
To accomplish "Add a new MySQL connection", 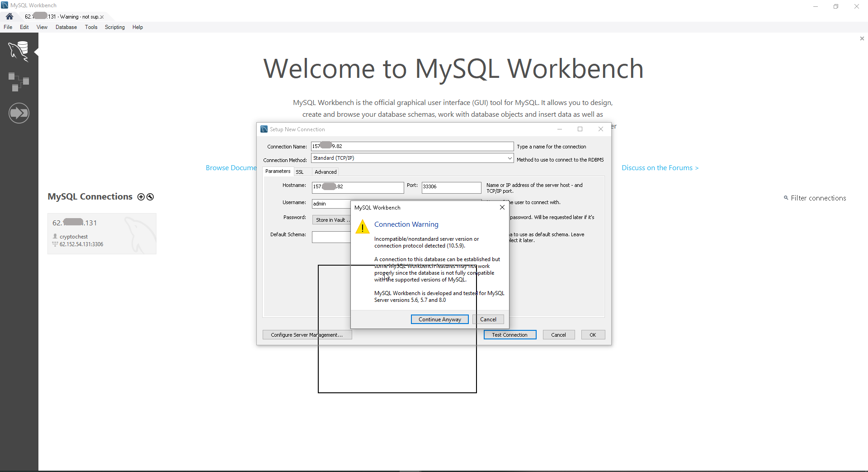I will pyautogui.click(x=141, y=197).
